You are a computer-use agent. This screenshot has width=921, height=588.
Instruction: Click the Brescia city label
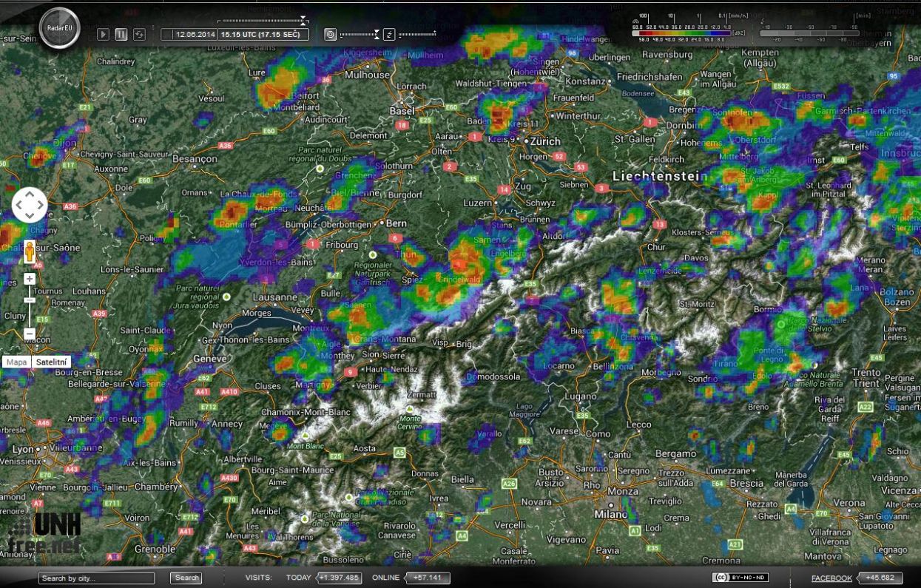(746, 483)
